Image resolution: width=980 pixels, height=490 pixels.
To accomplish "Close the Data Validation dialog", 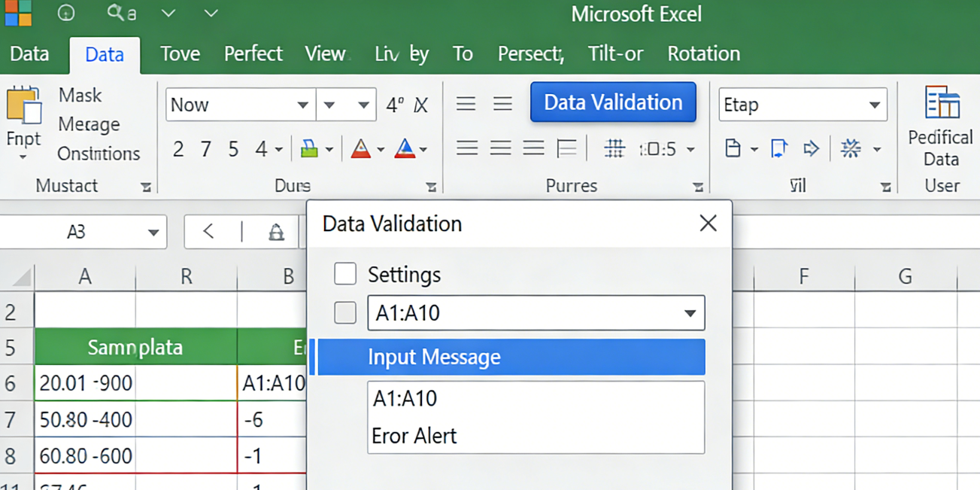I will [708, 223].
